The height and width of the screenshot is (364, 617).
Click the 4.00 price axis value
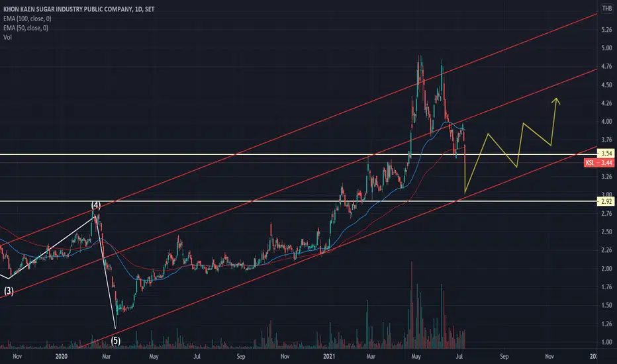[606, 121]
